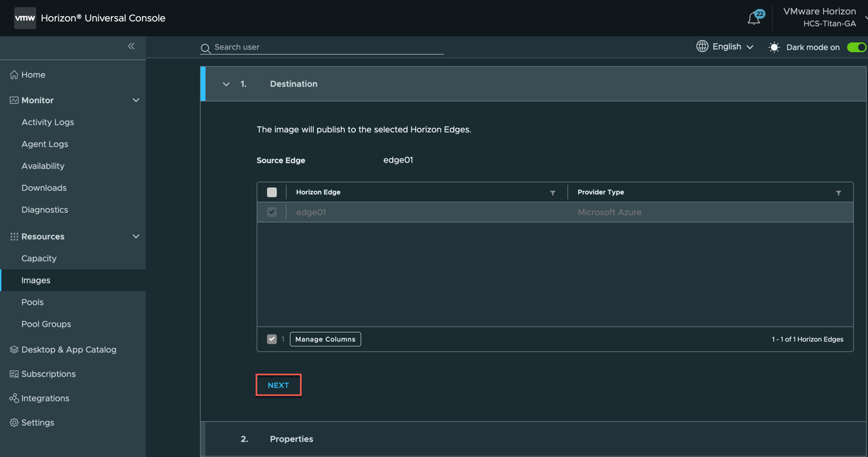Open Pools page
This screenshot has width=868, height=457.
pyautogui.click(x=32, y=302)
